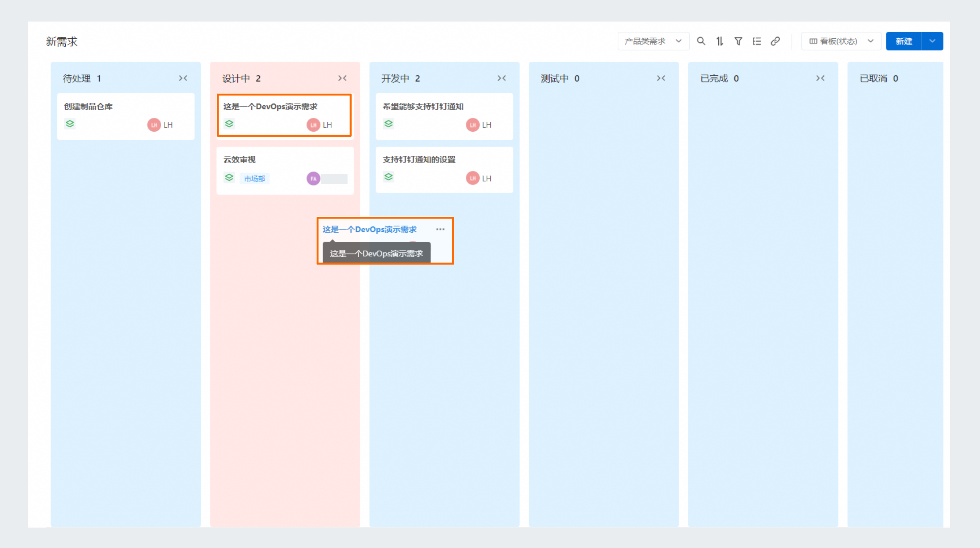Click the link chain icon in the toolbar

pos(775,41)
